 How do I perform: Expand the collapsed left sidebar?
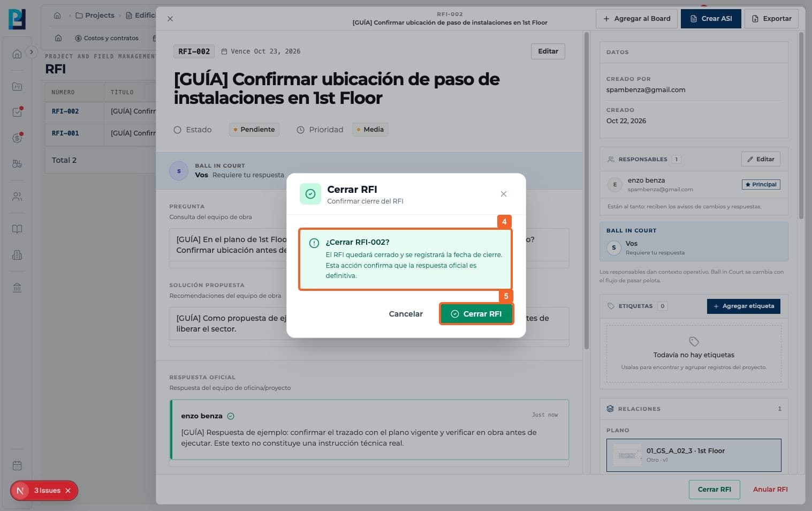point(32,52)
